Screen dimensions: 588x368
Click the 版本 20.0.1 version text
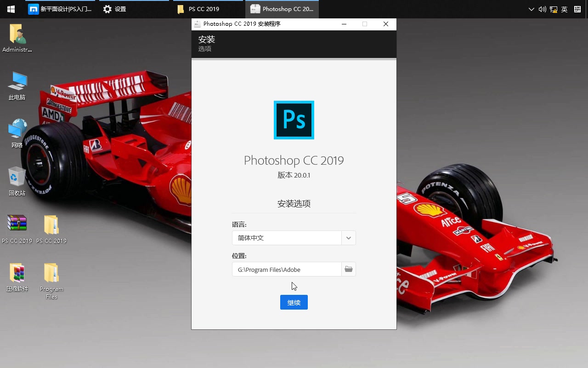(x=294, y=175)
